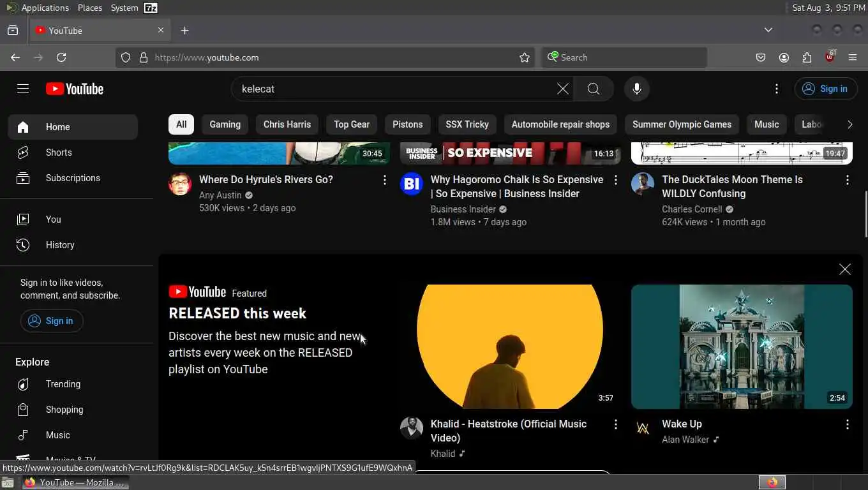This screenshot has width=868, height=490.
Task: Go back in Firefox
Action: (x=15, y=57)
